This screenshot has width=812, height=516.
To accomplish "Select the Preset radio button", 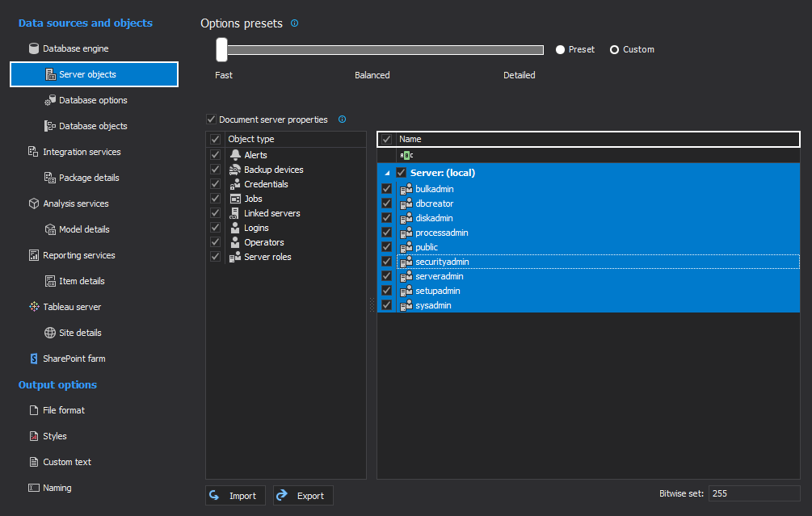I will [560, 49].
